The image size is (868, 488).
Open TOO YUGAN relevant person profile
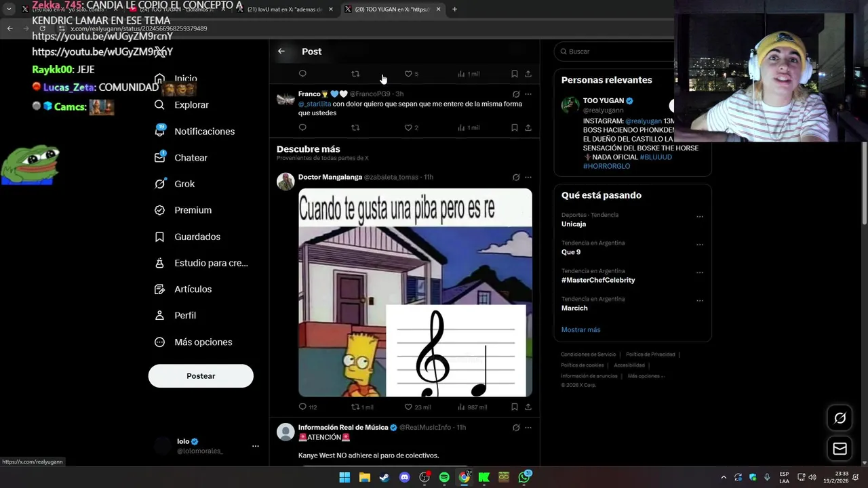[604, 101]
